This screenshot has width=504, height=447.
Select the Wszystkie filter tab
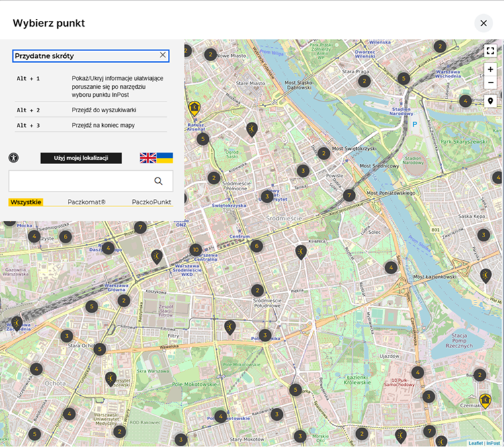26,202
